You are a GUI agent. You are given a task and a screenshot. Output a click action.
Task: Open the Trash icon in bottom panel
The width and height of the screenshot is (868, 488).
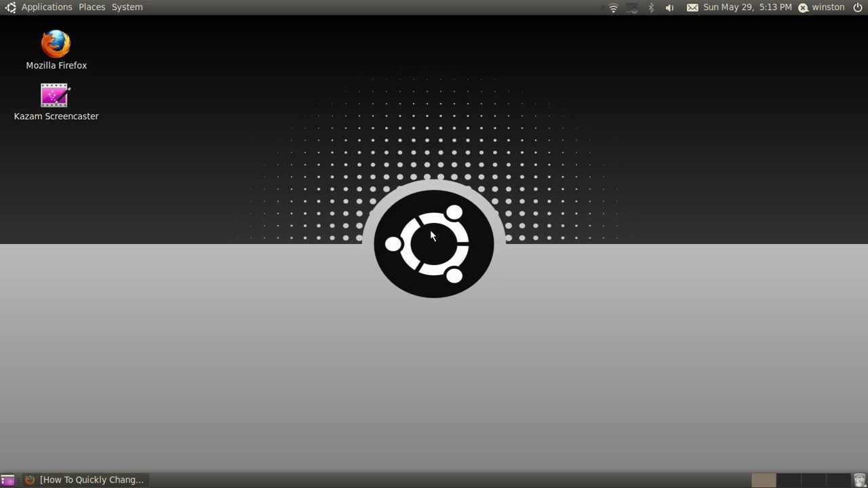[x=859, y=480]
